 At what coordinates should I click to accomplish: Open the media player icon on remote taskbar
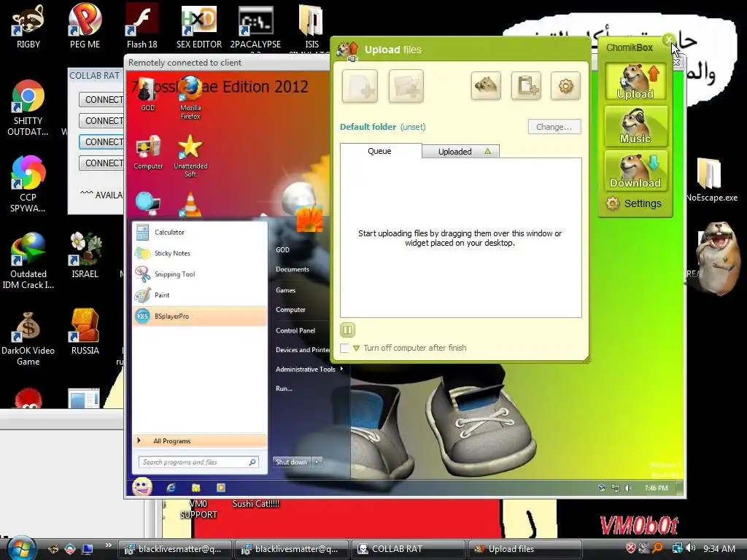[x=220, y=488]
